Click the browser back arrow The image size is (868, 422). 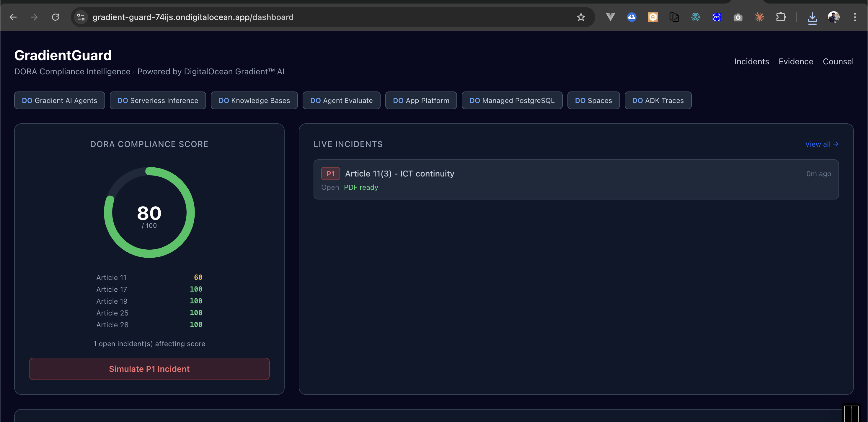[x=13, y=17]
